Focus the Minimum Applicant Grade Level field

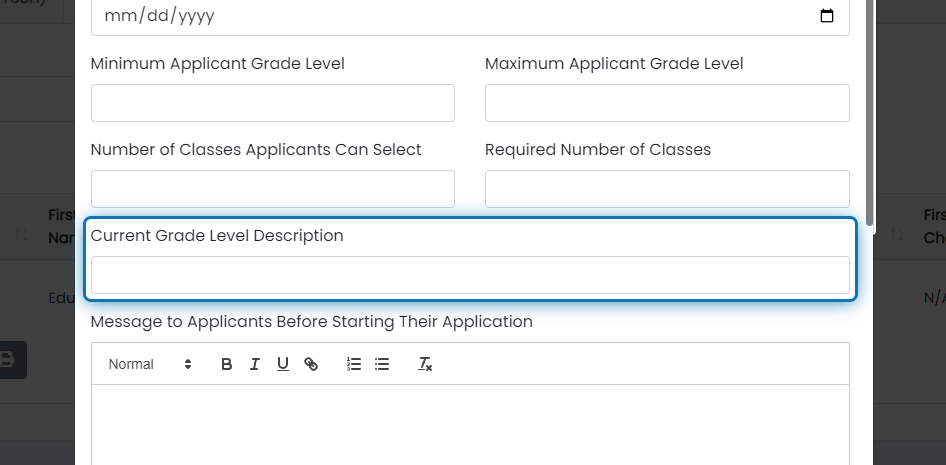(273, 103)
